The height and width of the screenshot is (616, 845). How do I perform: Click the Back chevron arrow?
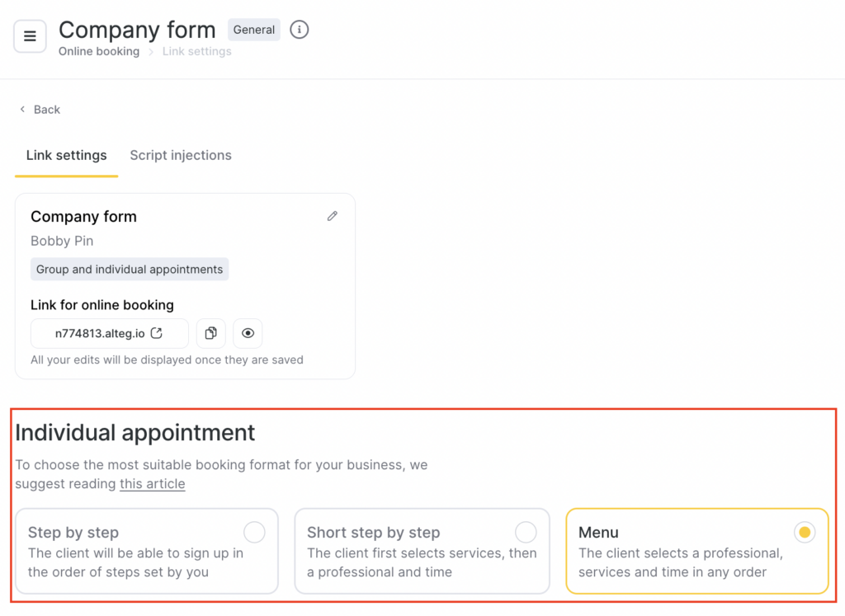(22, 110)
